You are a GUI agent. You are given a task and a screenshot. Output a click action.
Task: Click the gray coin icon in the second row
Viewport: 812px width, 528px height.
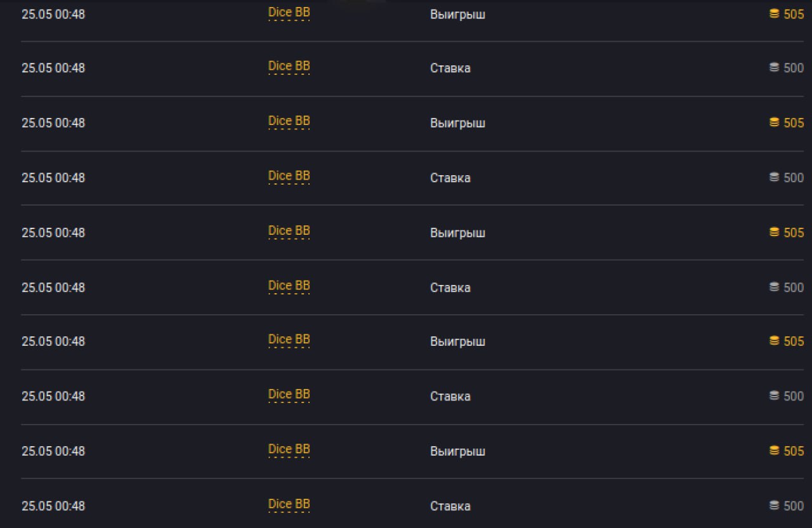tap(775, 67)
